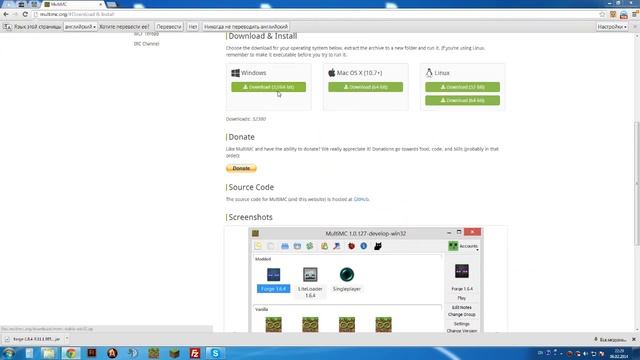The height and width of the screenshot is (360, 640).
Task: Click 'Никогда не переводить английский' button
Action: tap(246, 27)
